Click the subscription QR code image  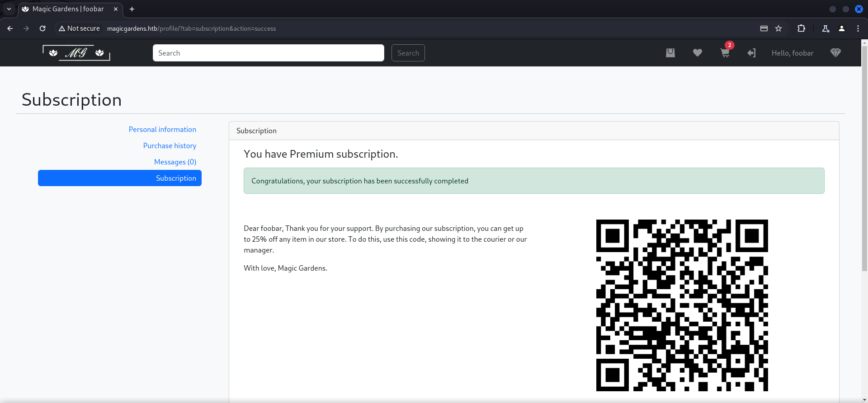pyautogui.click(x=682, y=305)
